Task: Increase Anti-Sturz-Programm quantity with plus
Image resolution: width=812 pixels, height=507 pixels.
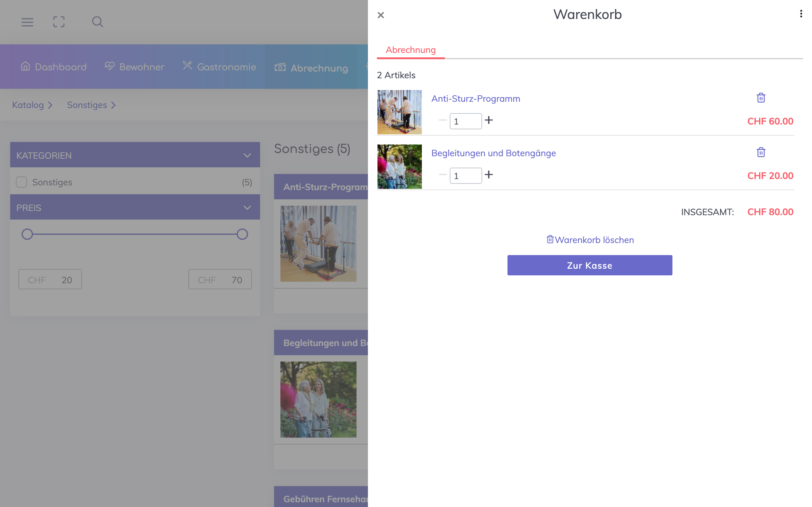Action: pos(488,120)
